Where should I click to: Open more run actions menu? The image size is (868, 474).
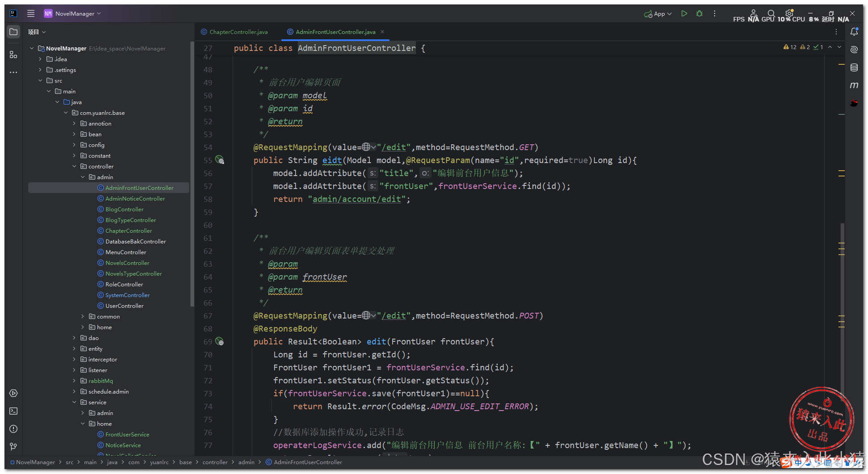click(x=715, y=13)
